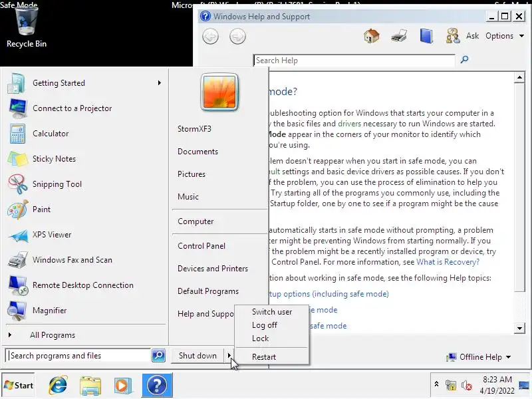Launch Remote Desktop Connection

[84, 285]
